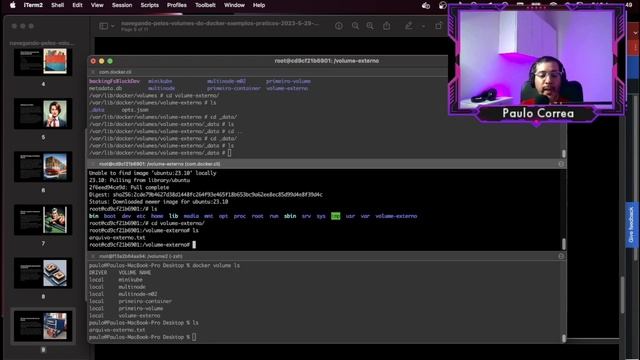Select the page 7 thumbnail in the Preview sidebar
The width and height of the screenshot is (640, 360).
coord(43,220)
